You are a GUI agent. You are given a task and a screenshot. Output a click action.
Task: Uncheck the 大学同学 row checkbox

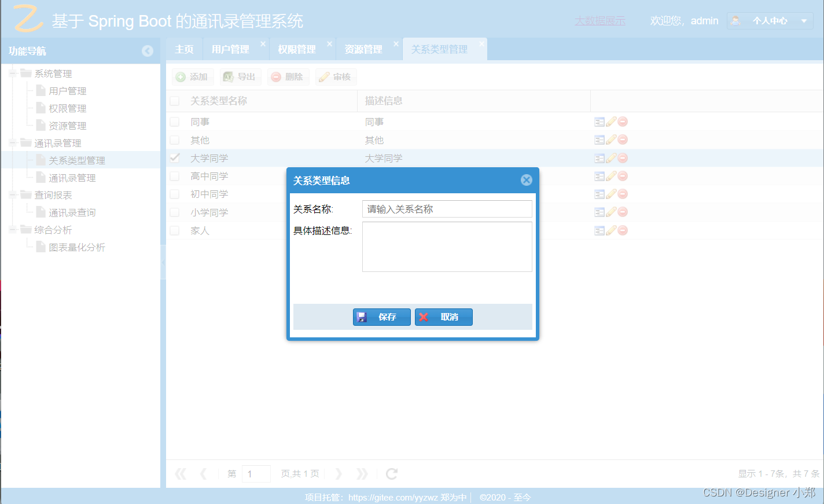[x=174, y=157]
